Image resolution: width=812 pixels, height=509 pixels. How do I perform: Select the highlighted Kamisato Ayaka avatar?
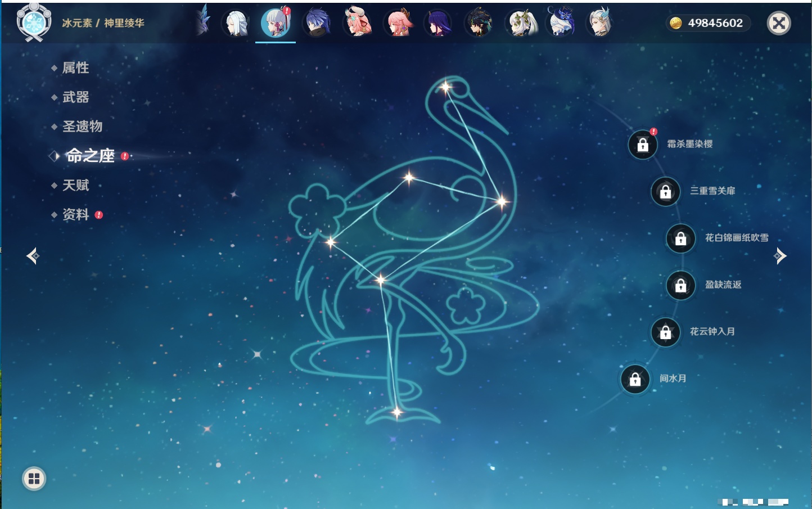point(276,23)
